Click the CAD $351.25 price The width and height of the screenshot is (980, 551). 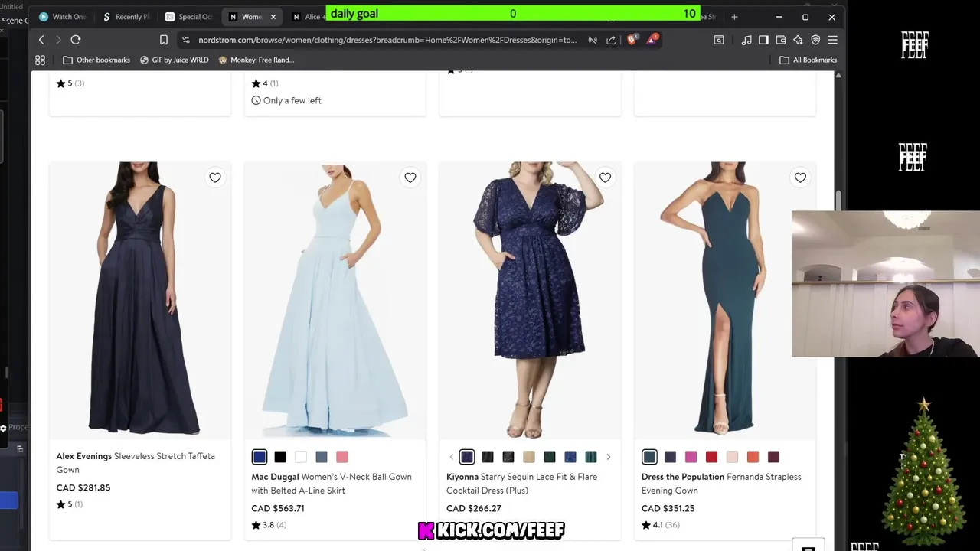click(x=668, y=508)
